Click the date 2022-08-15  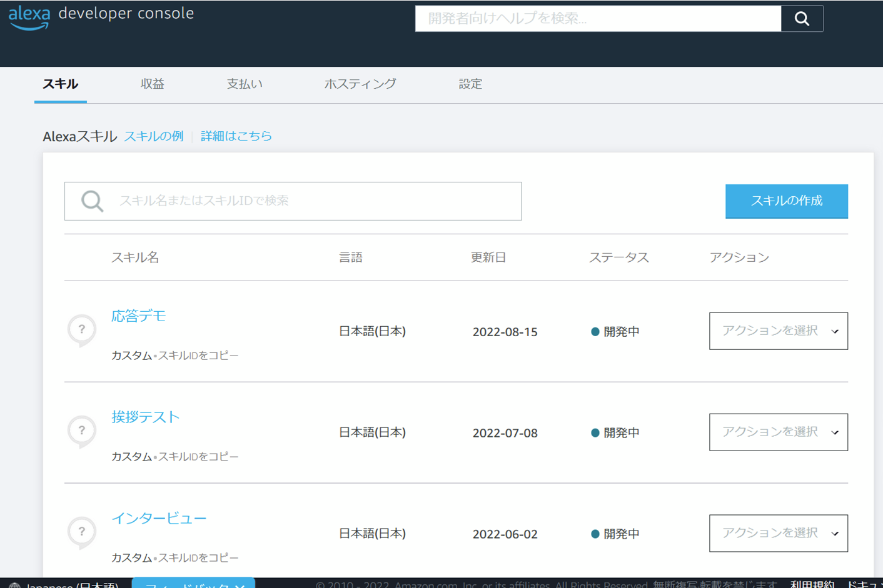click(x=505, y=332)
